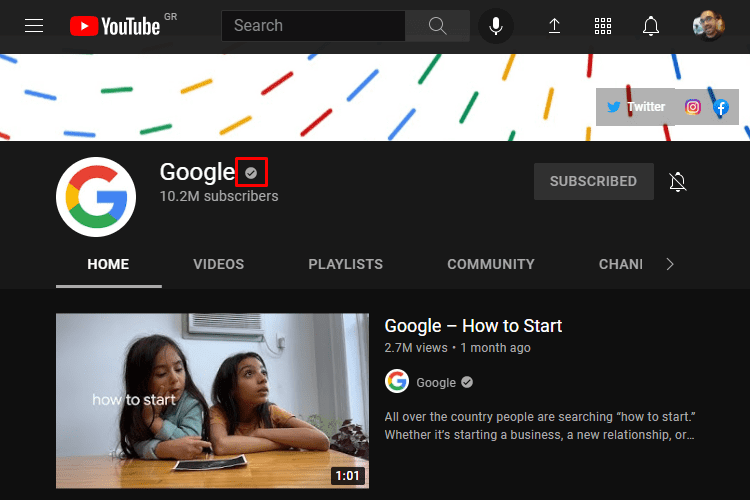Click the magnifying glass search button
Screen dimensions: 750x500
(x=437, y=25)
